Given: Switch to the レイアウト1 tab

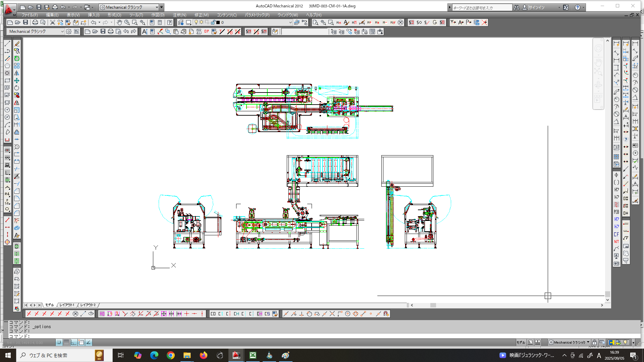Looking at the screenshot, I should pyautogui.click(x=67, y=305).
